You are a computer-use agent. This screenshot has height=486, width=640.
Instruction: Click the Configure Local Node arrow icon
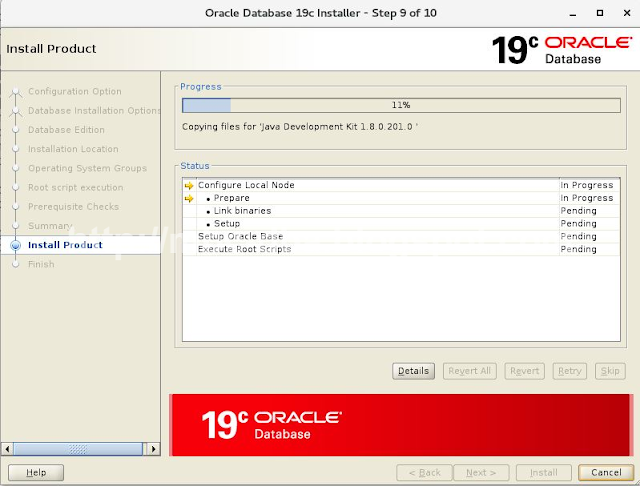[189, 186]
